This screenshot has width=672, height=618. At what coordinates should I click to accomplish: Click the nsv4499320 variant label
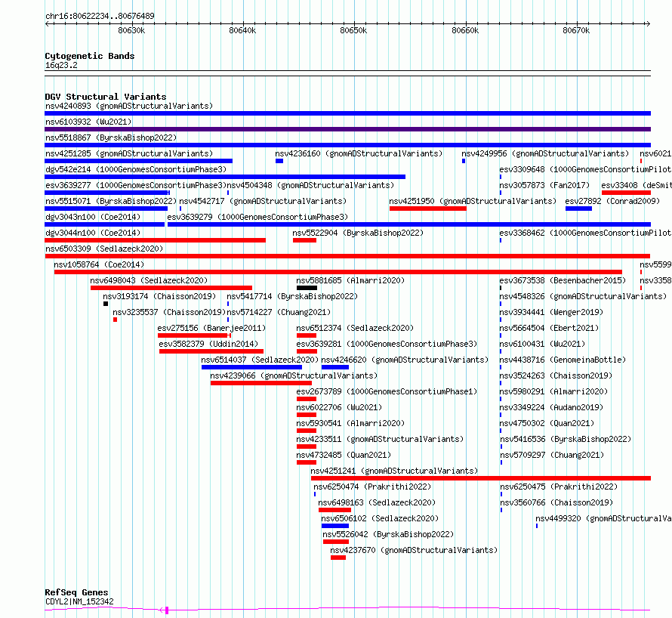(x=603, y=518)
